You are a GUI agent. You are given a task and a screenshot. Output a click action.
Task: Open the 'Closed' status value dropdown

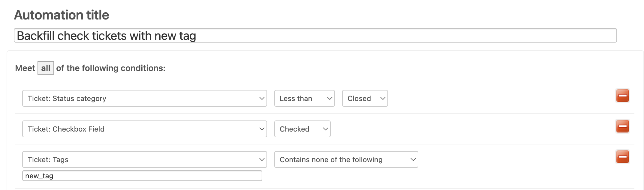point(365,98)
